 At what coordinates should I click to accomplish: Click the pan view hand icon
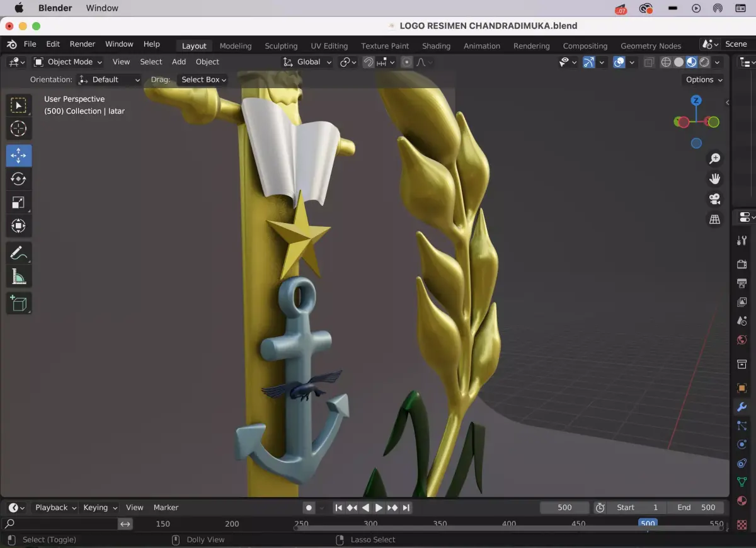(714, 179)
